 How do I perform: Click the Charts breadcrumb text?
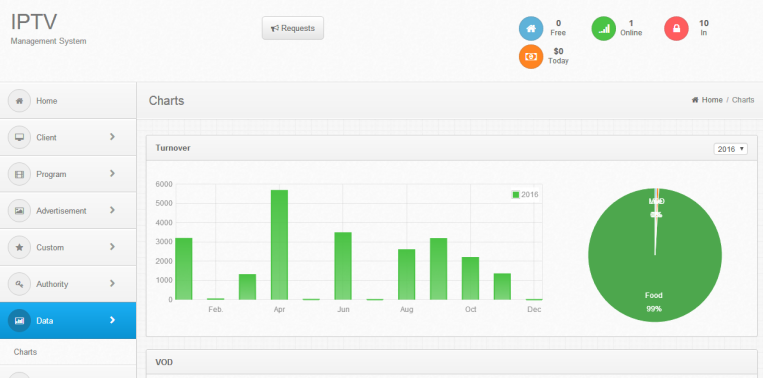[743, 100]
